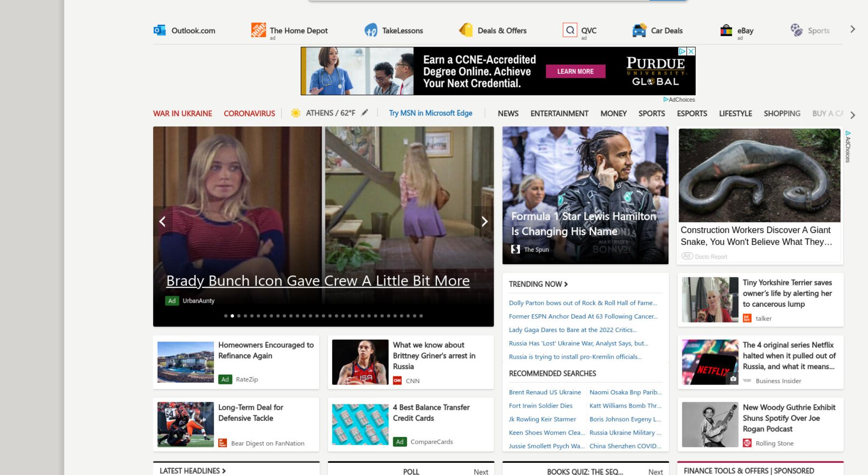Open Coronavirus section
868x475 pixels.
250,114
